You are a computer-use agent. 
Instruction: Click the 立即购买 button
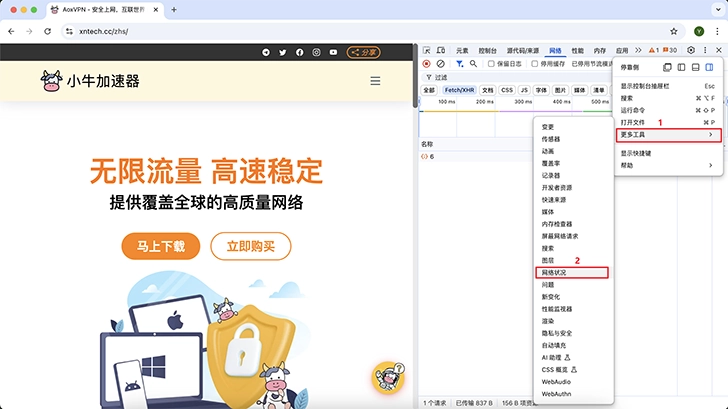[x=251, y=246]
